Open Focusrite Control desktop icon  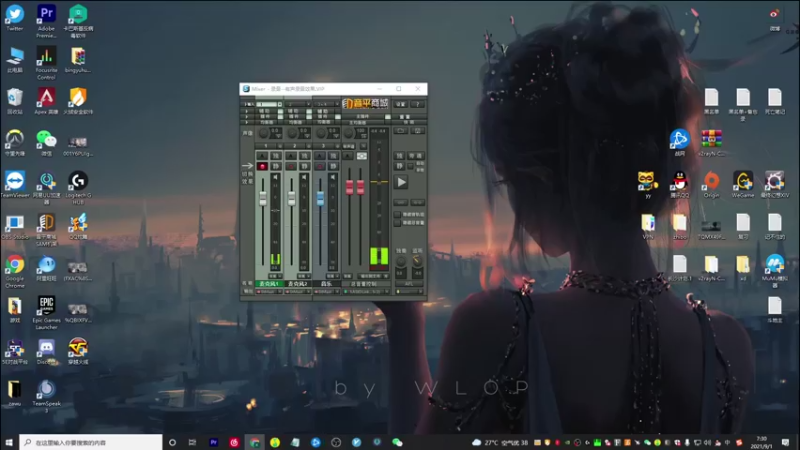(x=46, y=63)
